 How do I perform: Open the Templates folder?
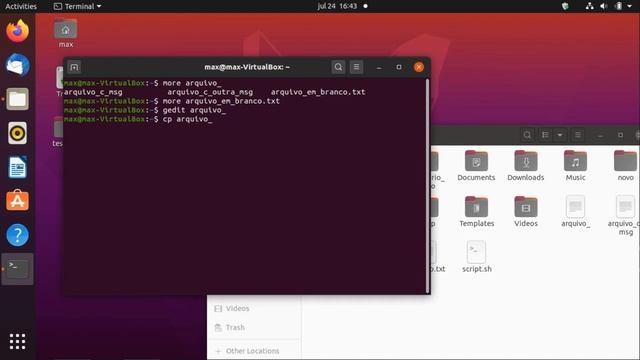(476, 211)
